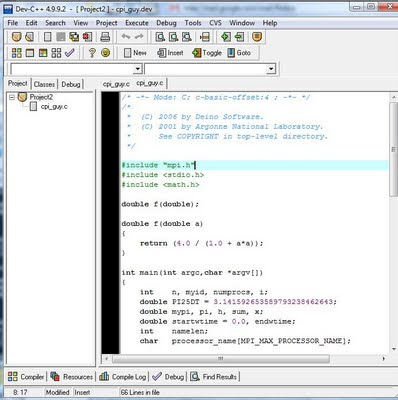The width and height of the screenshot is (398, 400).
Task: Open the View menu
Action: pyautogui.click(x=81, y=23)
